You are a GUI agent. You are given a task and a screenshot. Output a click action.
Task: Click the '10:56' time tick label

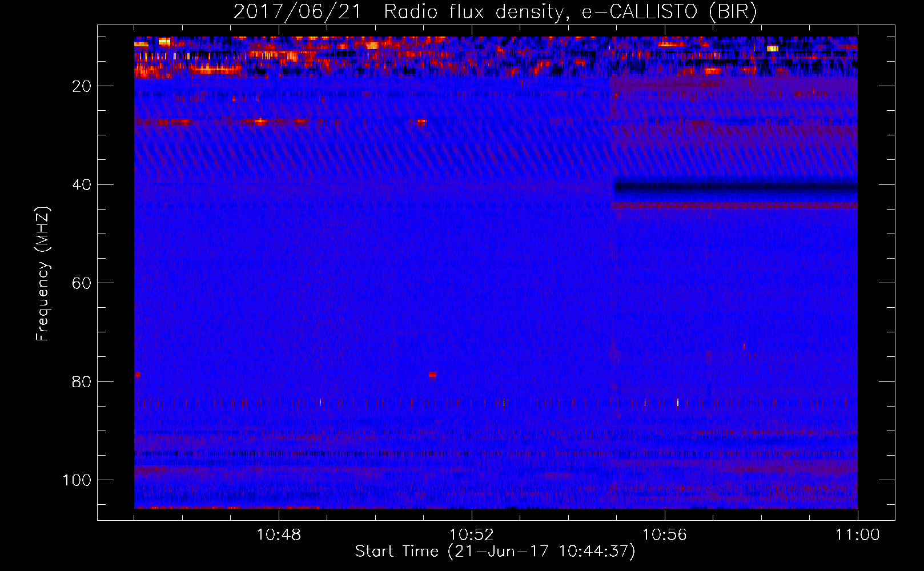pyautogui.click(x=665, y=535)
